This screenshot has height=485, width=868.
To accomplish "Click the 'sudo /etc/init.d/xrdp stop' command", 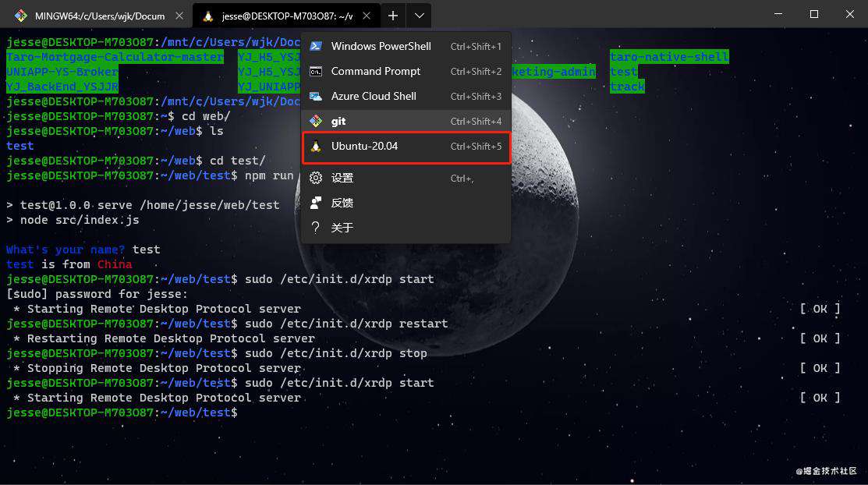I will point(335,353).
